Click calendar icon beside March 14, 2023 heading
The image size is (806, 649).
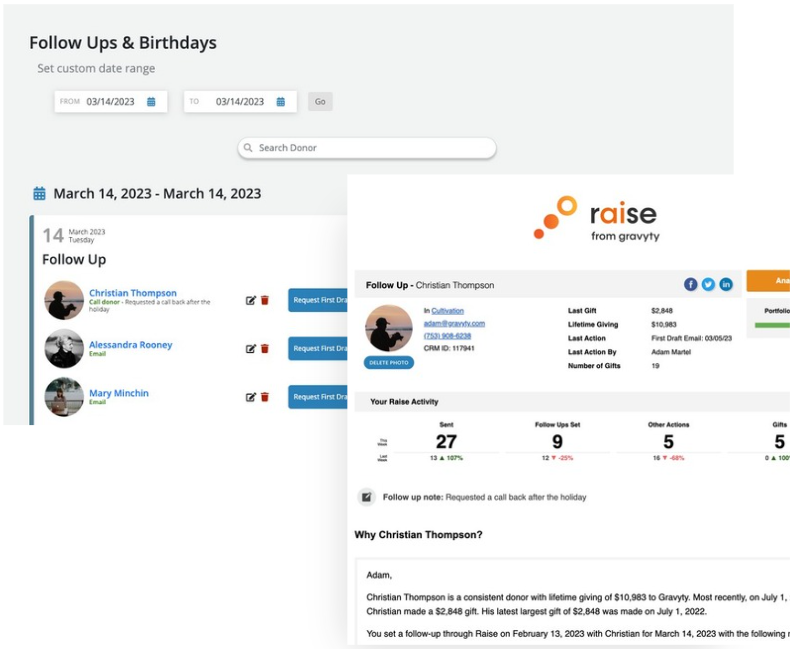click(40, 194)
